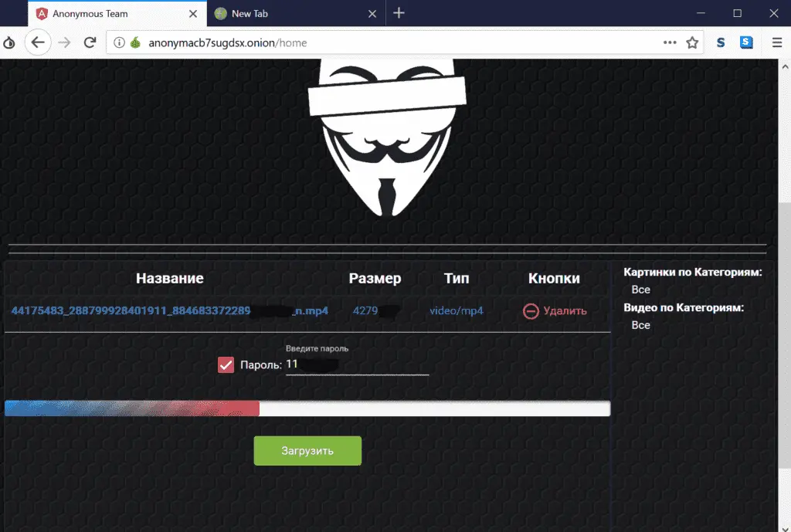Click the forward navigation arrow
The height and width of the screenshot is (532, 791).
pos(65,42)
